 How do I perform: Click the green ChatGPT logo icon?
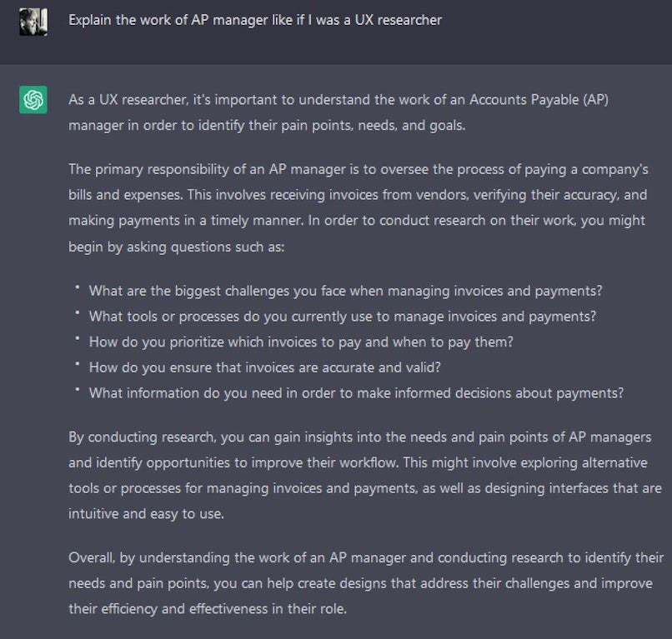pyautogui.click(x=33, y=100)
